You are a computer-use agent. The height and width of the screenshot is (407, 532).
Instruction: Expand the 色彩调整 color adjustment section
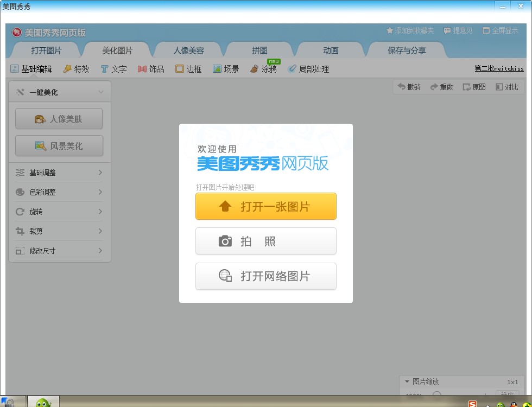pyautogui.click(x=59, y=192)
